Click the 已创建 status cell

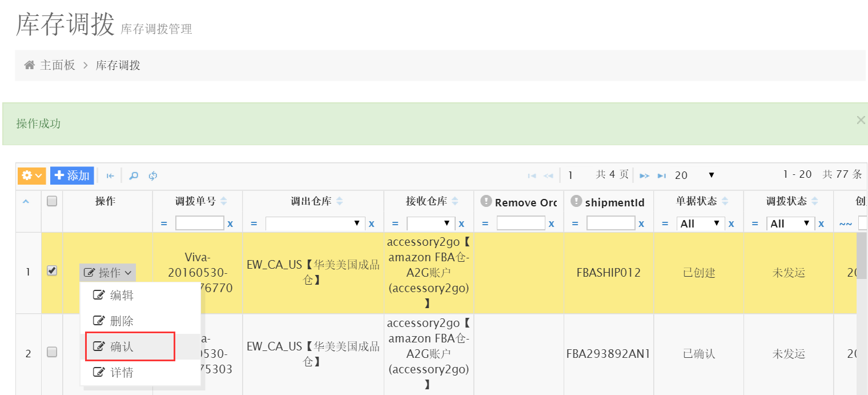point(699,273)
